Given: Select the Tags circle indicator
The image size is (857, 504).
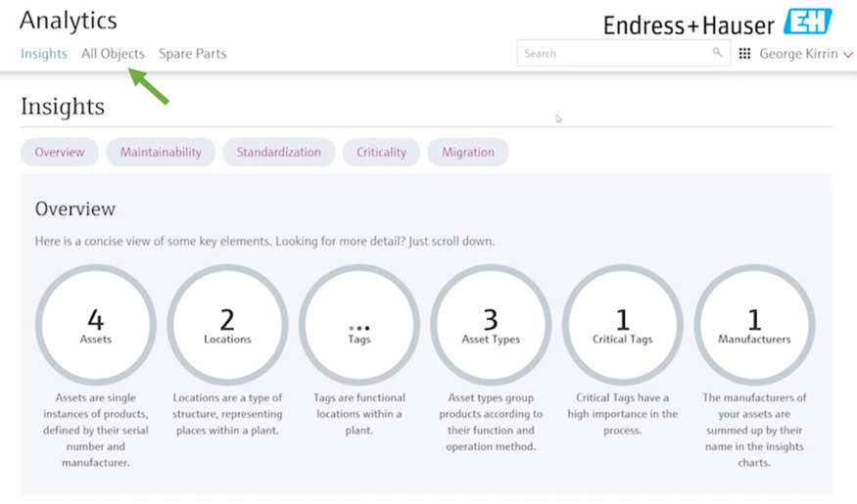Looking at the screenshot, I should pyautogui.click(x=359, y=325).
